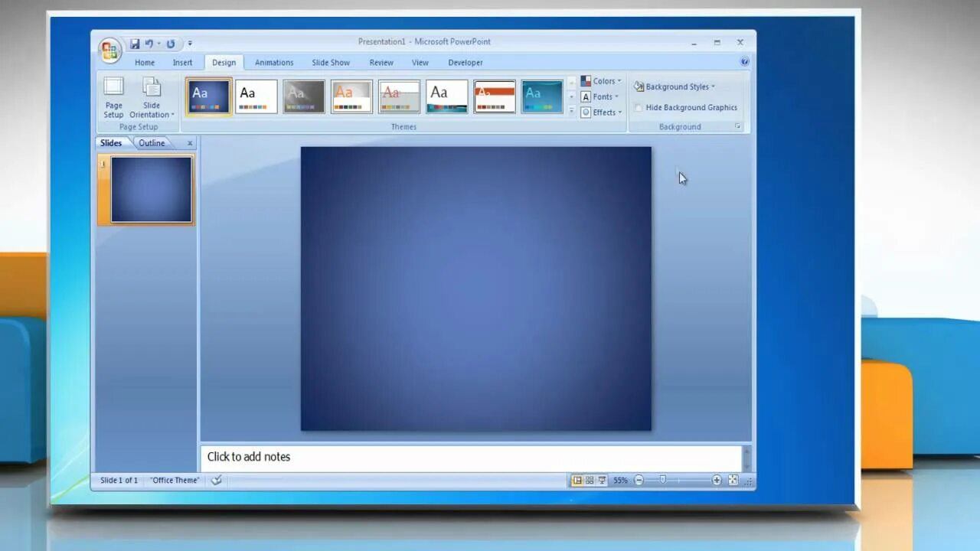Viewport: 980px width, 551px height.
Task: Apply the theme with orange-red band
Action: click(x=495, y=96)
